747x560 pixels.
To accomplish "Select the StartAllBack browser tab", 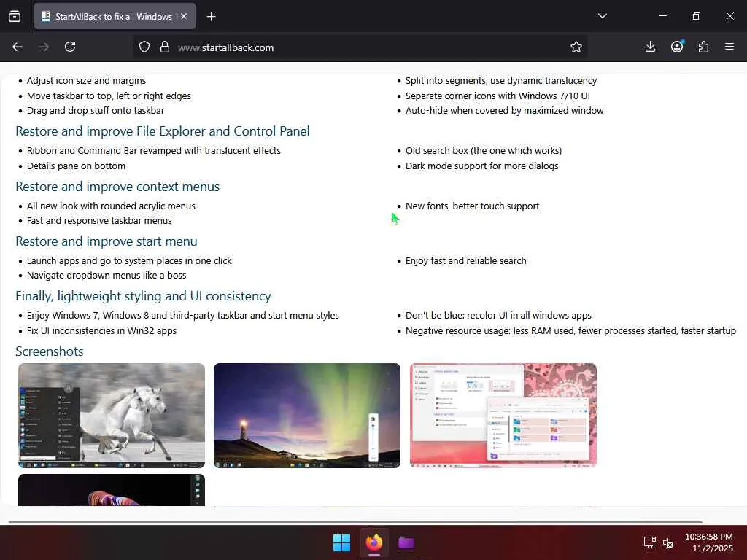I will 115,17.
